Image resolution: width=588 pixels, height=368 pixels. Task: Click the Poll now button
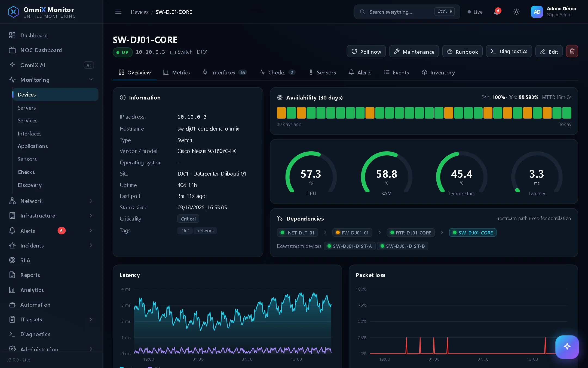366,51
